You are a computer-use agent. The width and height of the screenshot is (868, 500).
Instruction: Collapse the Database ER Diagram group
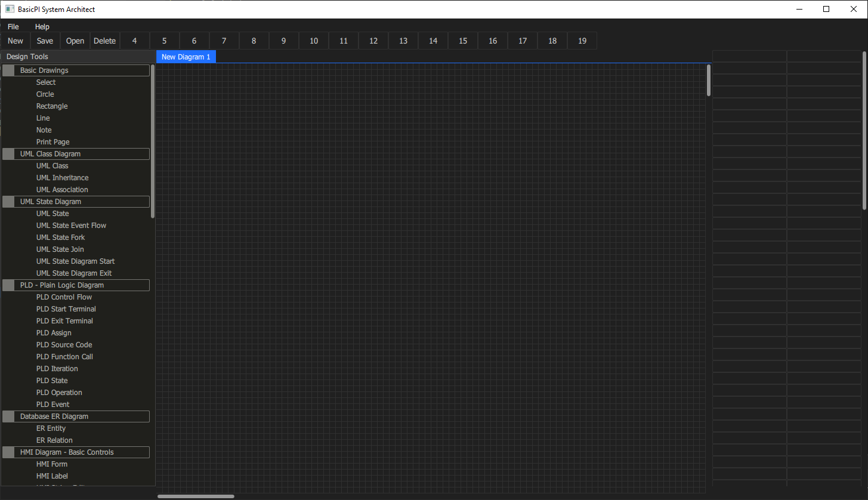[8, 416]
